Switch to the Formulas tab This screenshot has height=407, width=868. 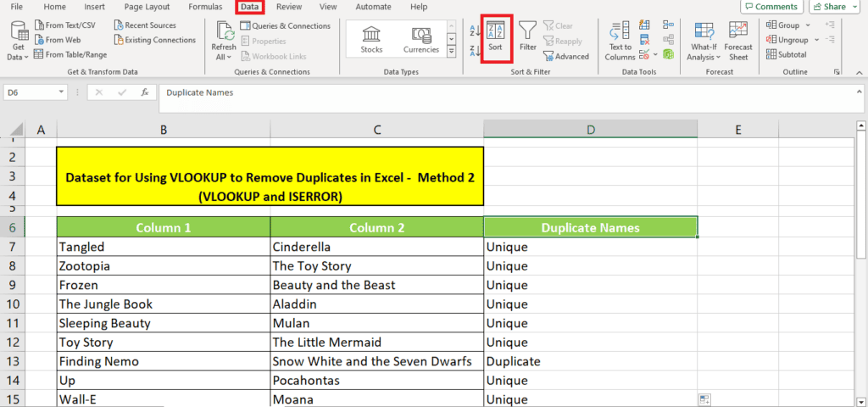[x=205, y=7]
